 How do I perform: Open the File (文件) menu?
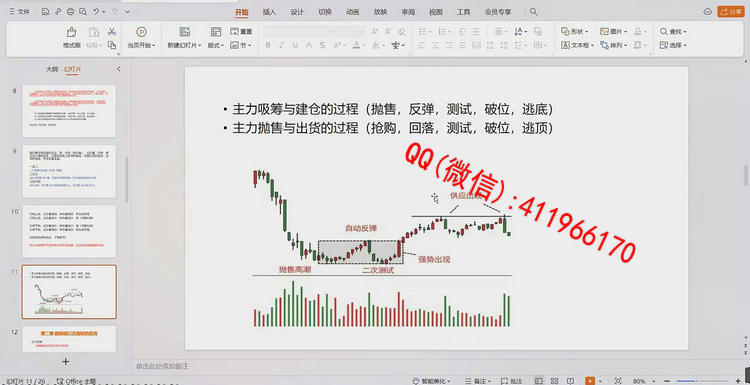click(x=20, y=11)
